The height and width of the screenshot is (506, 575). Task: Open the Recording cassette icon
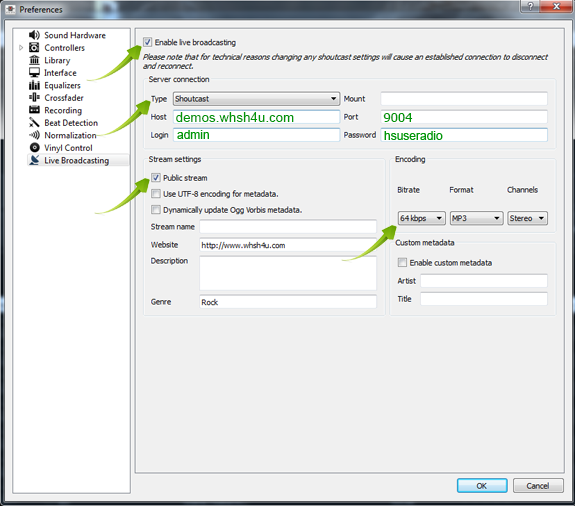tap(34, 110)
